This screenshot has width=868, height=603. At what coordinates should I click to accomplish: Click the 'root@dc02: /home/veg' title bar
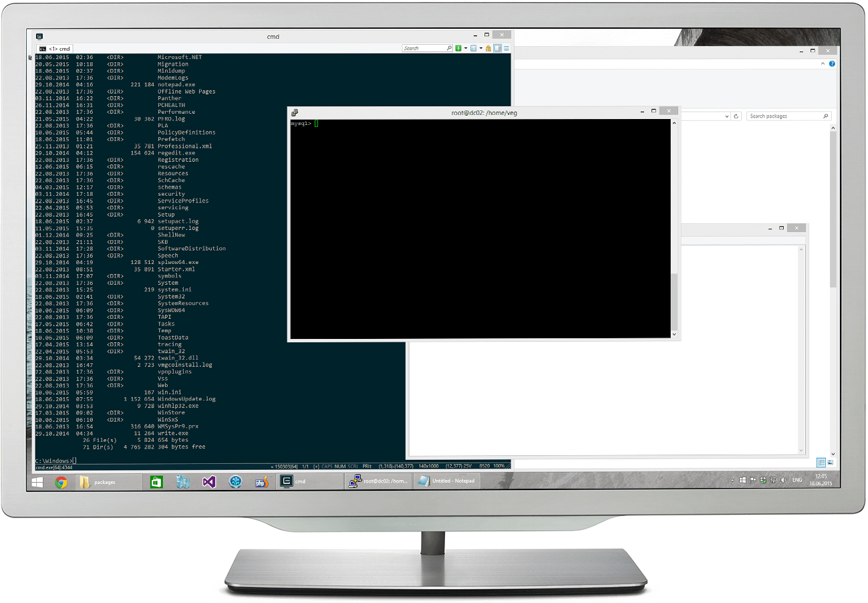point(484,113)
